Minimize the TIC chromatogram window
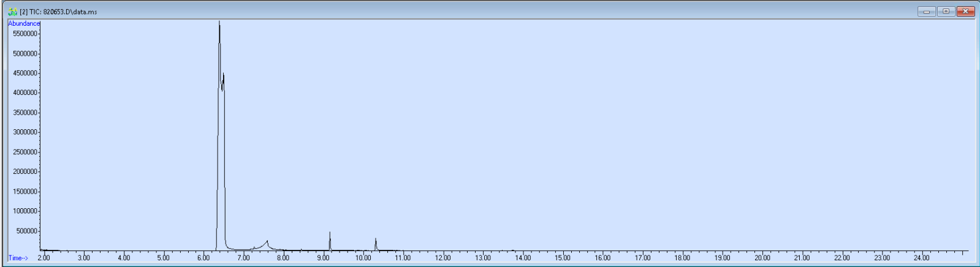This screenshot has height=267, width=980. [x=926, y=11]
